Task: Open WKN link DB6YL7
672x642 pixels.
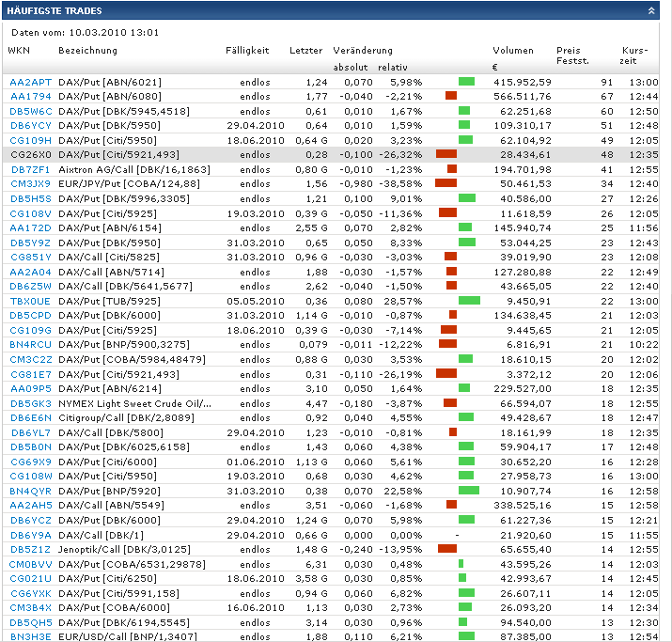Action: (x=30, y=433)
